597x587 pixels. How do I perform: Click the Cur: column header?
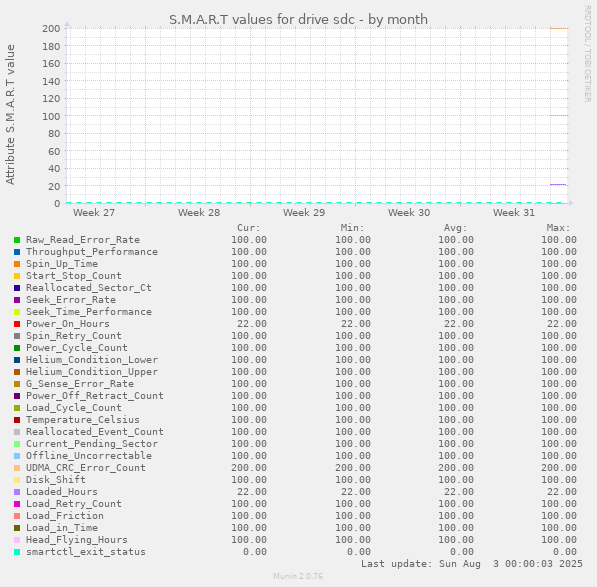(249, 228)
